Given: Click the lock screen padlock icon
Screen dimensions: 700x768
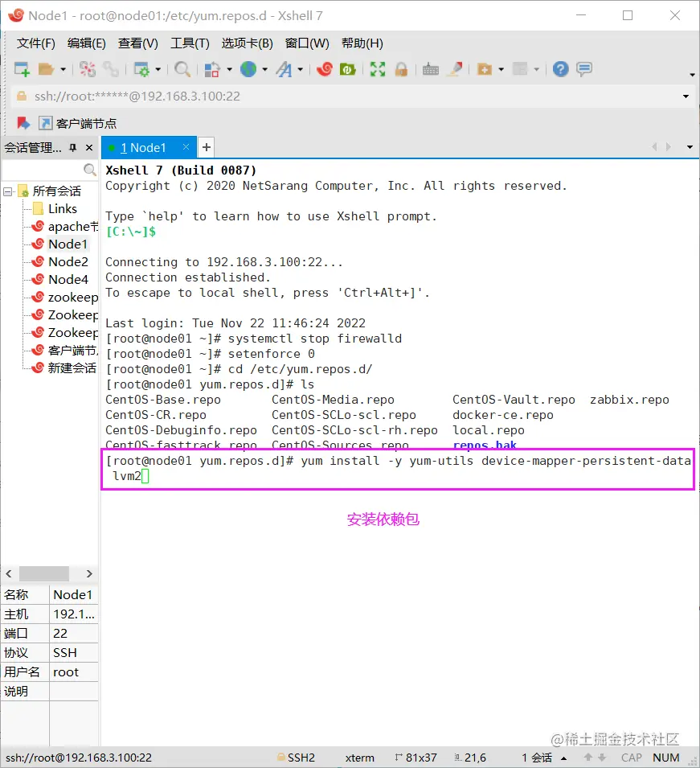Looking at the screenshot, I should [401, 69].
